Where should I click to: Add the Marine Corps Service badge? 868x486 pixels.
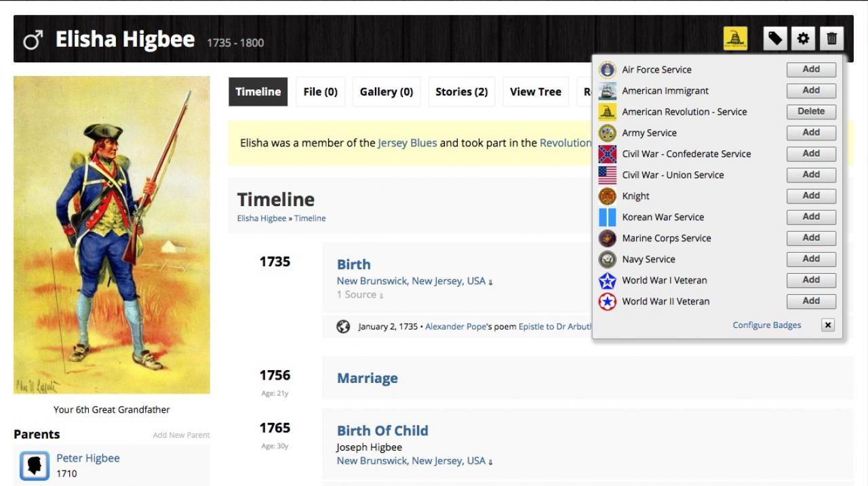click(811, 237)
